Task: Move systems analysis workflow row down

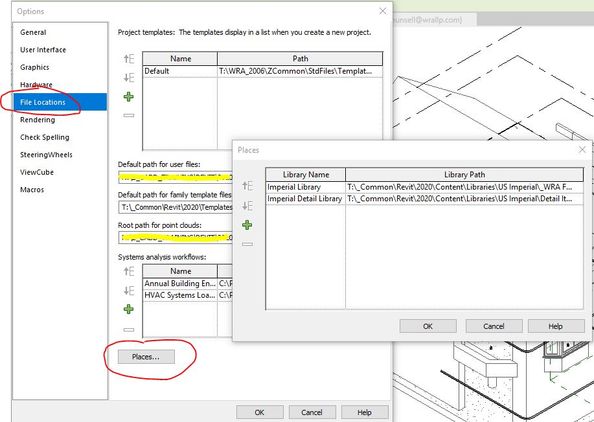Action: pyautogui.click(x=129, y=291)
